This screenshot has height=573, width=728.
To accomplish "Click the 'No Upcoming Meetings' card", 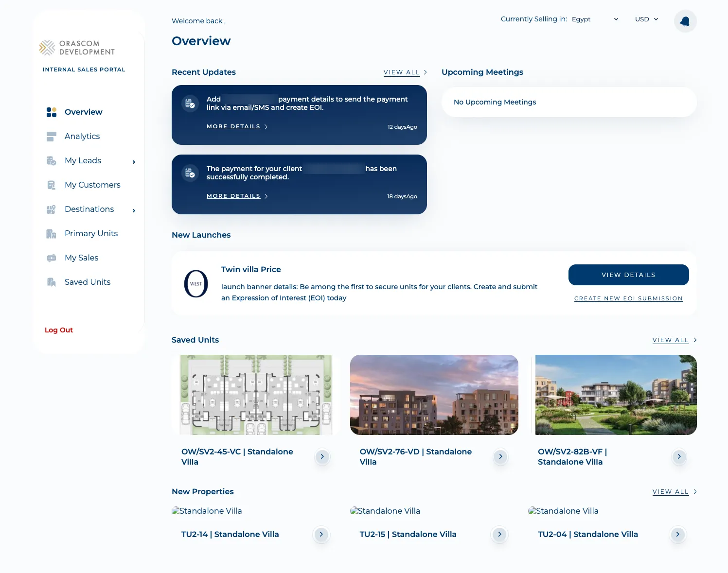I will (569, 102).
